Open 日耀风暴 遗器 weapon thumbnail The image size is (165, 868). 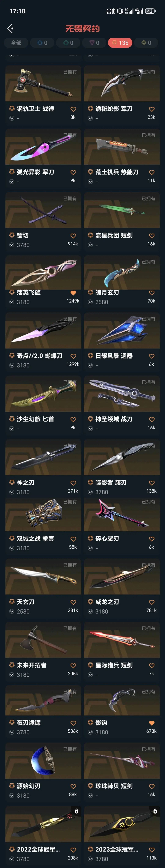pyautogui.click(x=122, y=331)
